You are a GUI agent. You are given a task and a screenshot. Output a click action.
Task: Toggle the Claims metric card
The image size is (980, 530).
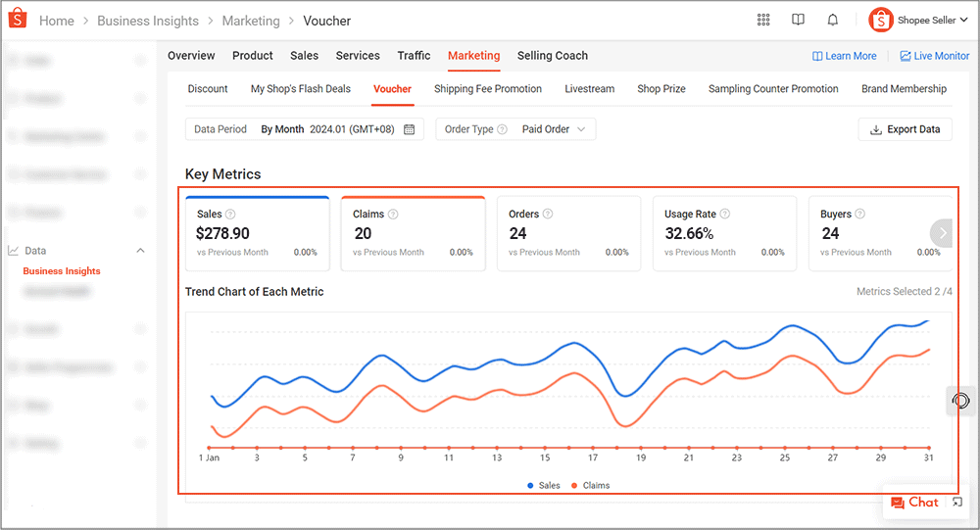tap(413, 233)
